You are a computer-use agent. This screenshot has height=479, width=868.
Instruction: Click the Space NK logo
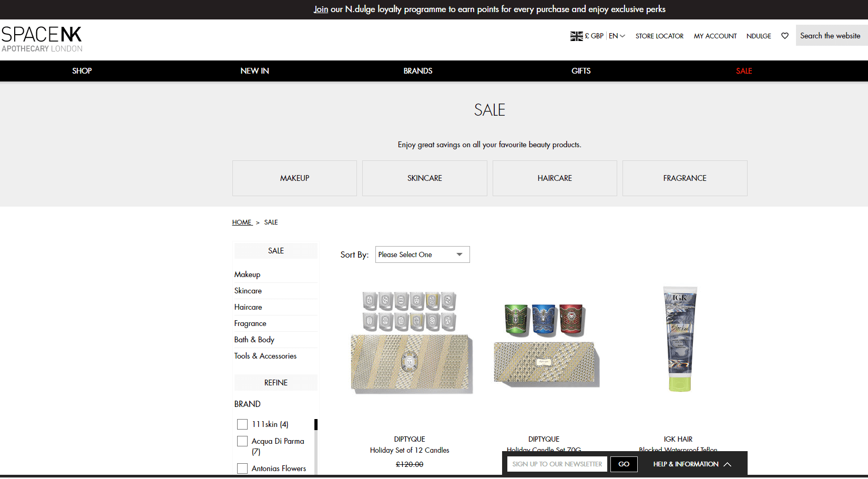click(42, 39)
